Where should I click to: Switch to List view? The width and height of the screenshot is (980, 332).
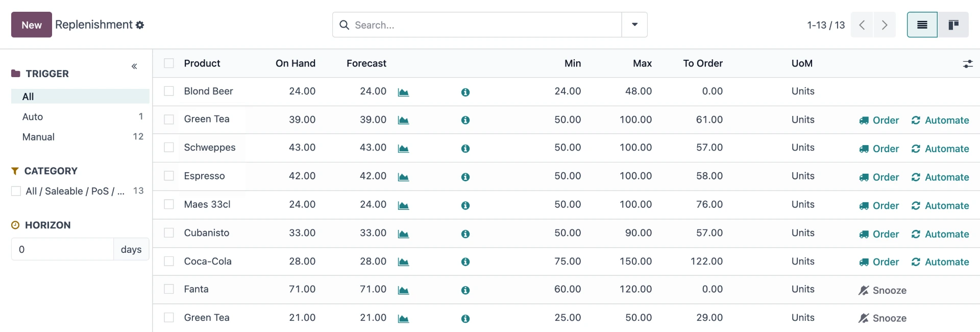(x=922, y=25)
